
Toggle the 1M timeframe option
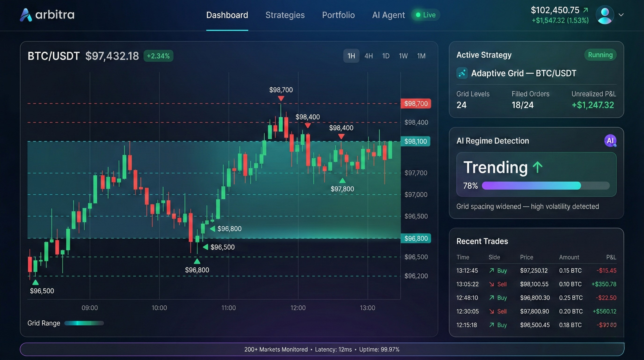421,56
